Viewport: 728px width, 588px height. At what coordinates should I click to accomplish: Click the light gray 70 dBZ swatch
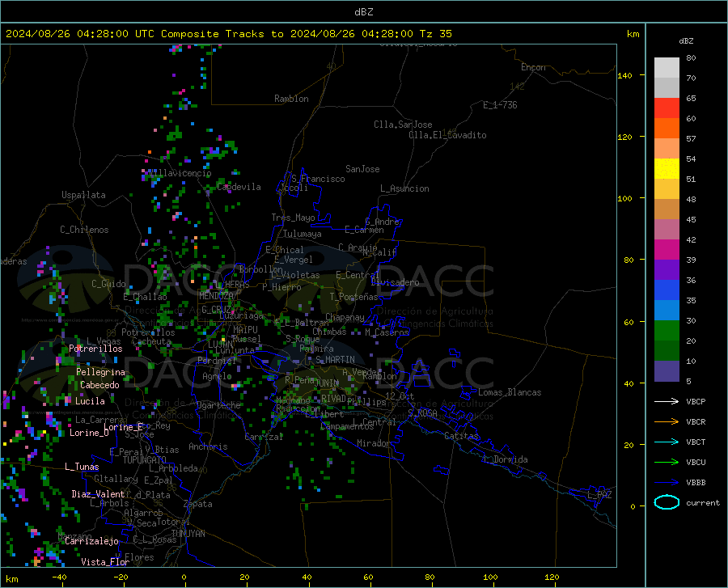coord(667,68)
